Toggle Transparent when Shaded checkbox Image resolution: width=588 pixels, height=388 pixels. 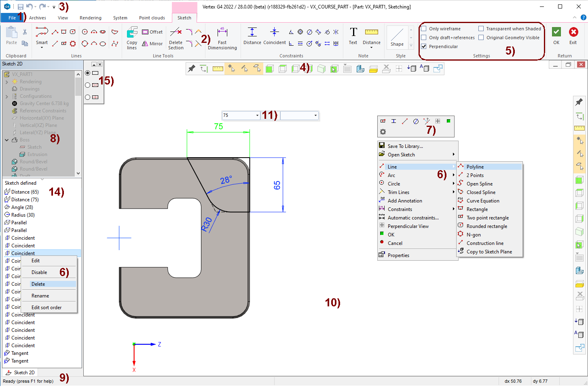[x=481, y=29]
